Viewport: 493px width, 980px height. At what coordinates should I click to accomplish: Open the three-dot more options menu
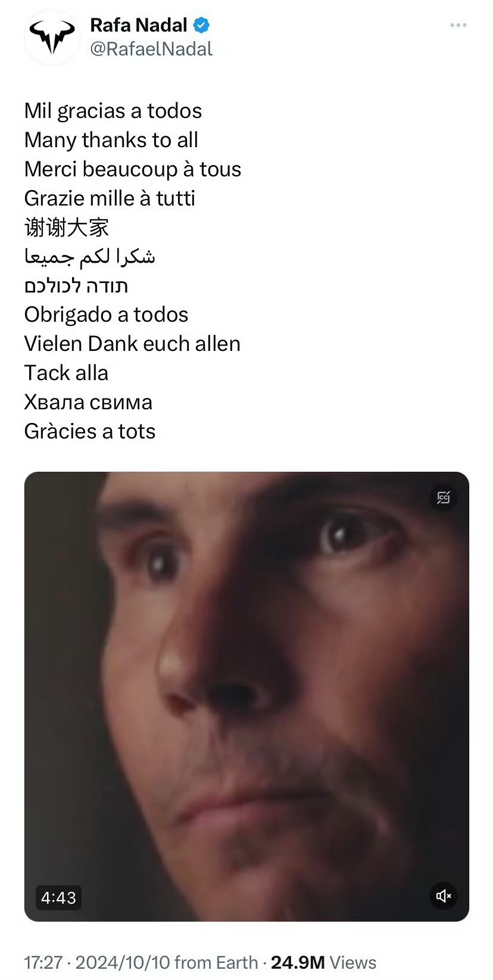coord(458,25)
